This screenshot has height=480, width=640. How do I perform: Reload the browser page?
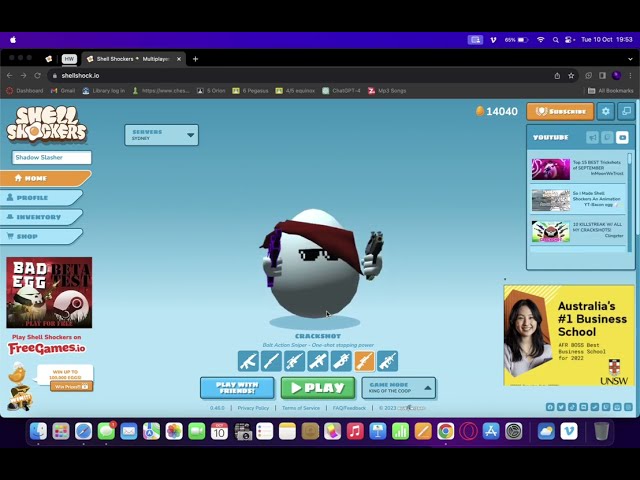pyautogui.click(x=38, y=76)
